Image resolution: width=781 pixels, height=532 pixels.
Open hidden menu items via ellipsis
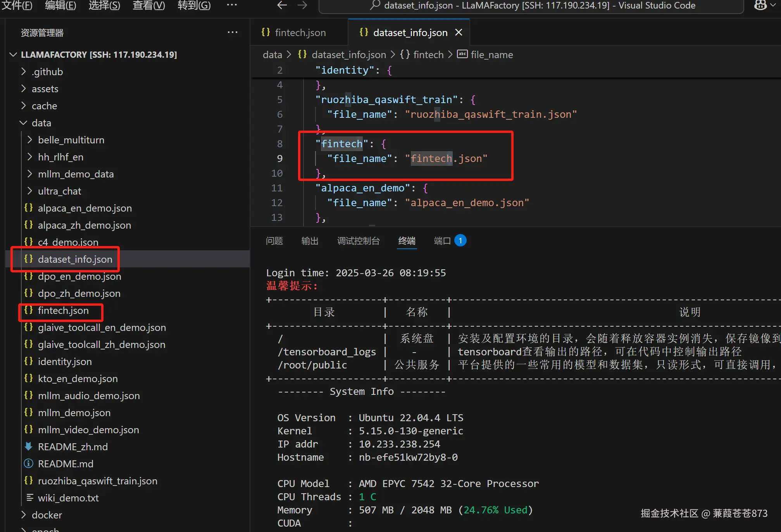[232, 5]
